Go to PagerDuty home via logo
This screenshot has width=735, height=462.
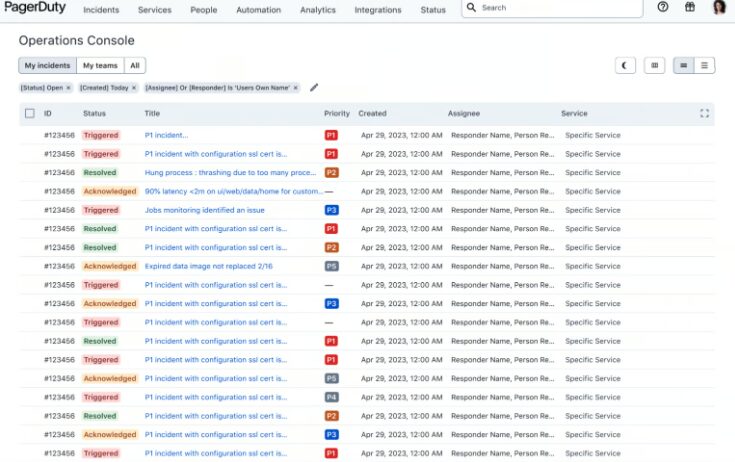click(35, 8)
